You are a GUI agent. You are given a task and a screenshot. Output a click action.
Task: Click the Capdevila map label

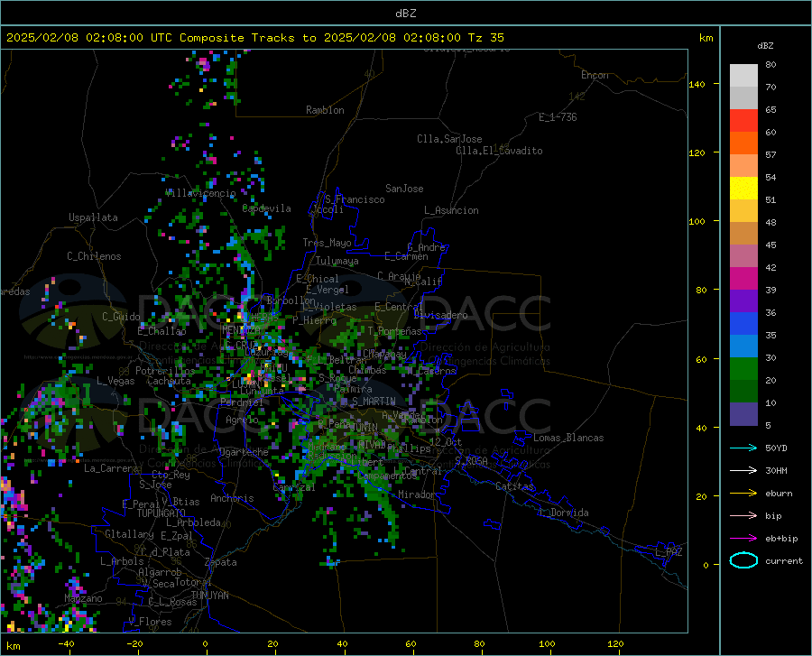(267, 208)
